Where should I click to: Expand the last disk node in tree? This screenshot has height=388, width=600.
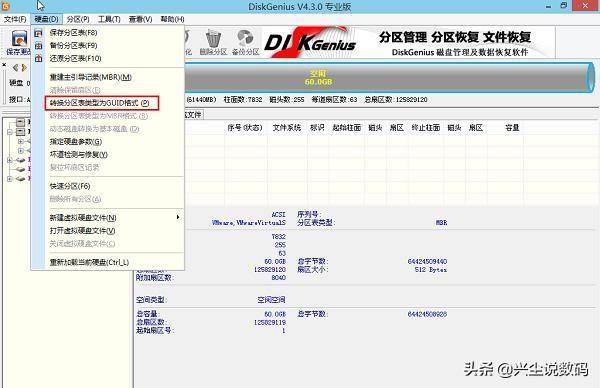click(x=10, y=179)
